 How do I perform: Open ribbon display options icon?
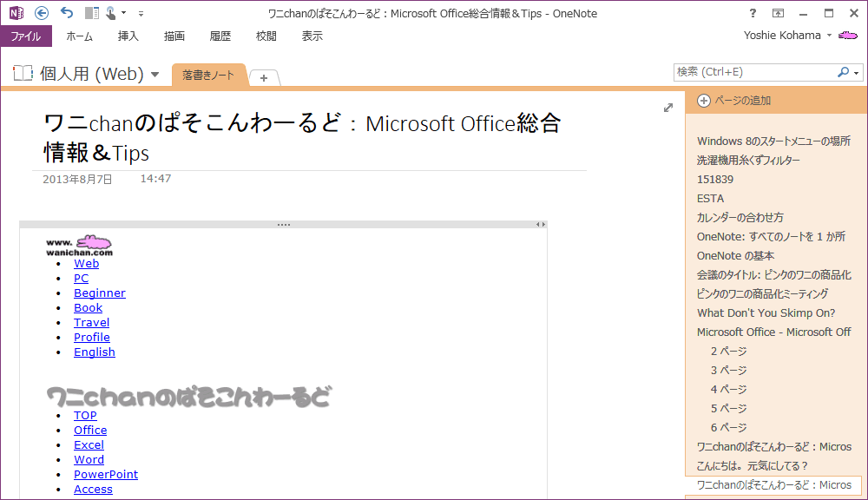[778, 13]
